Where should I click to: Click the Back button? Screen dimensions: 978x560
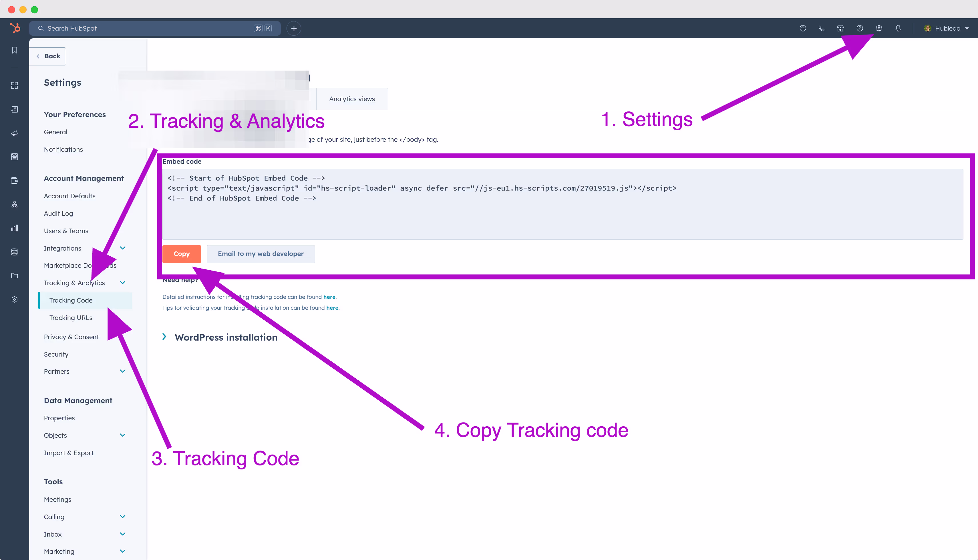48,56
